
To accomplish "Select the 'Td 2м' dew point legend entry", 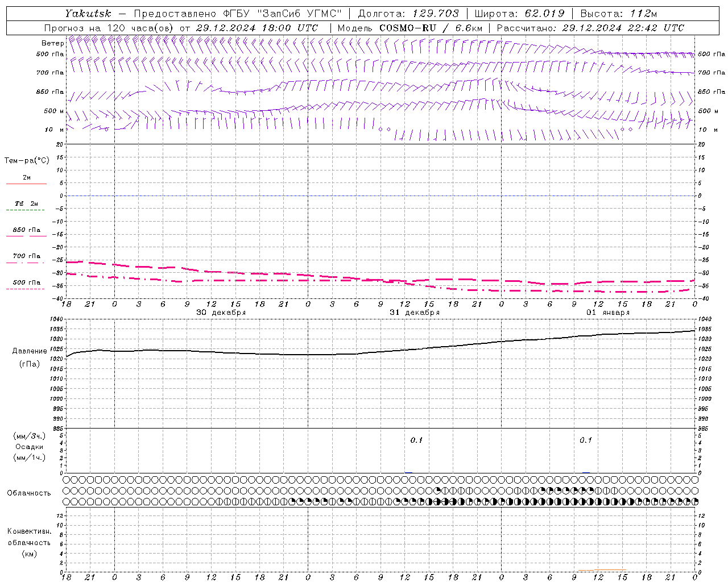I will point(27,203).
